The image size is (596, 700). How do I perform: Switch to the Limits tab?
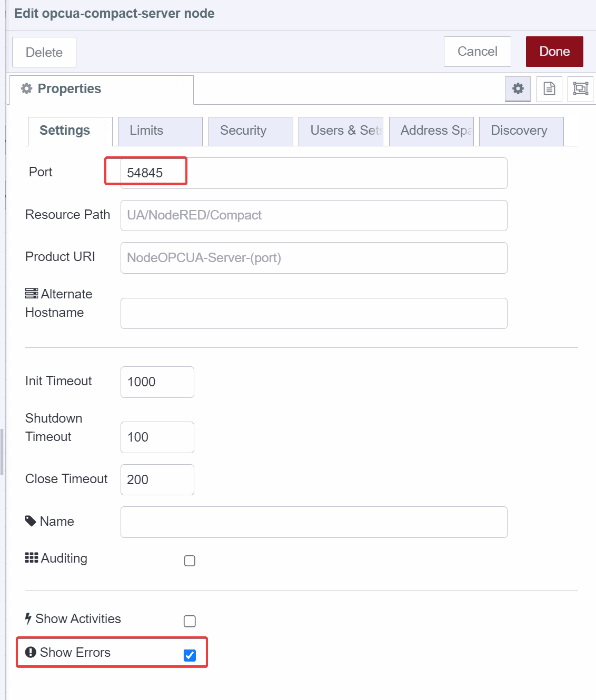(x=146, y=131)
